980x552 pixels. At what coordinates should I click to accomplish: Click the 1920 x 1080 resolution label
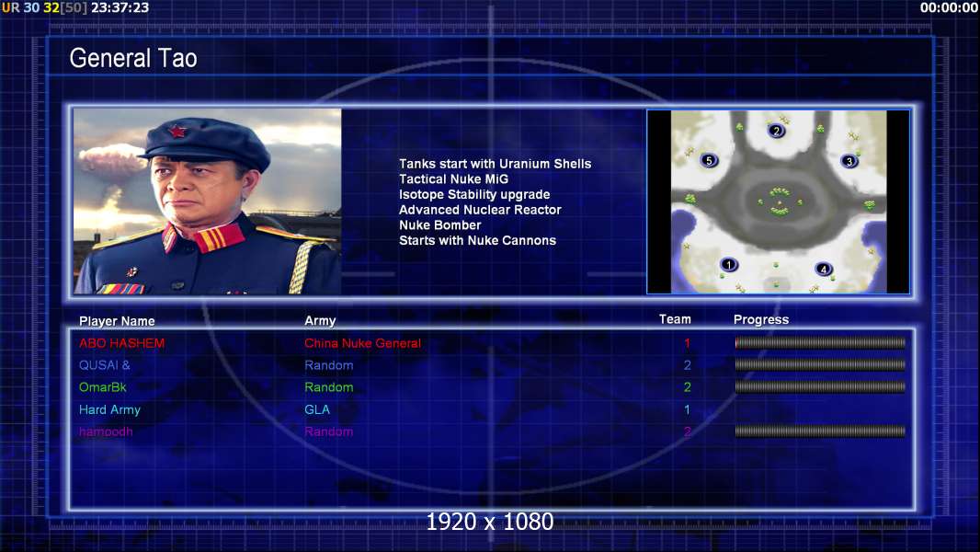[490, 522]
